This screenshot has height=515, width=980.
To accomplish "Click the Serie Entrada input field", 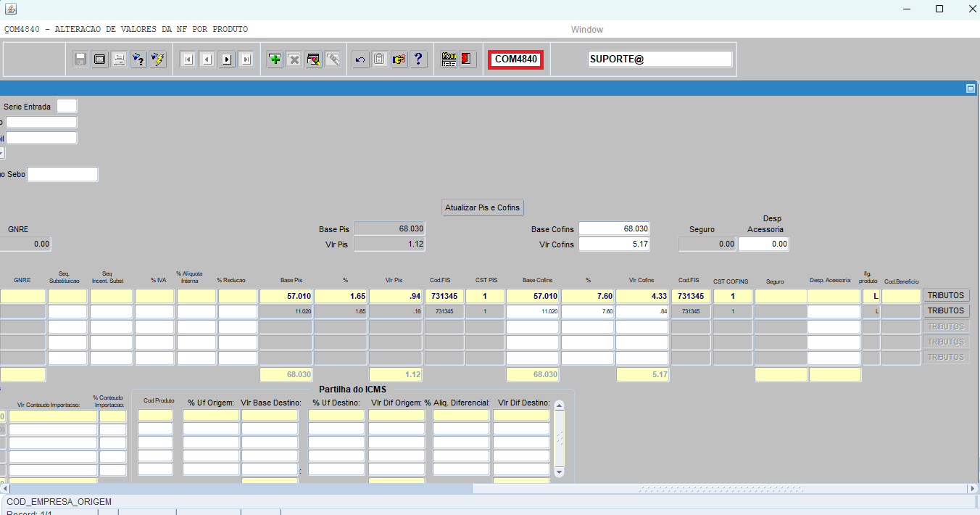I will 67,107.
